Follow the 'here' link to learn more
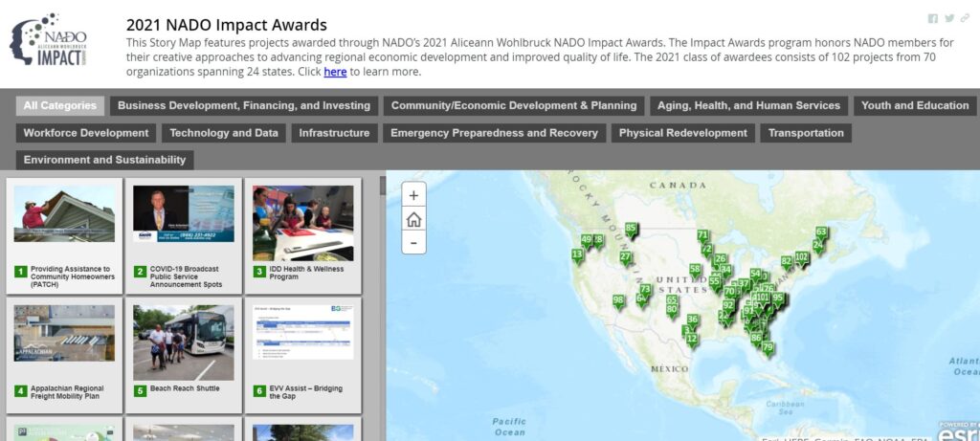The height and width of the screenshot is (441, 980). [335, 72]
